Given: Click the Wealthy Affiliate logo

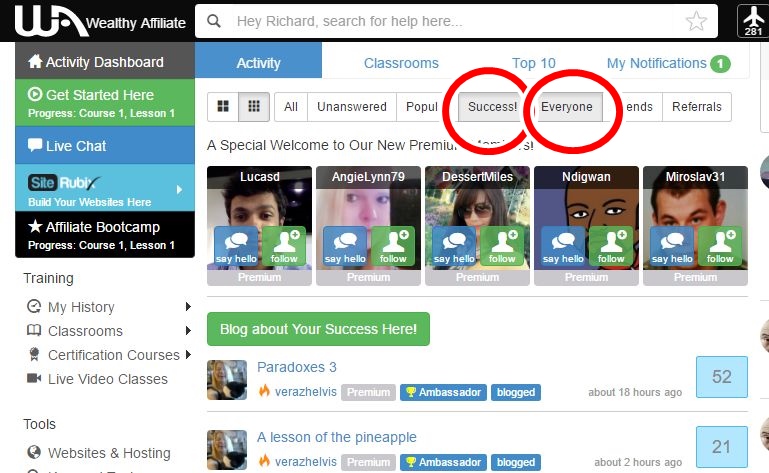Looking at the screenshot, I should point(101,21).
